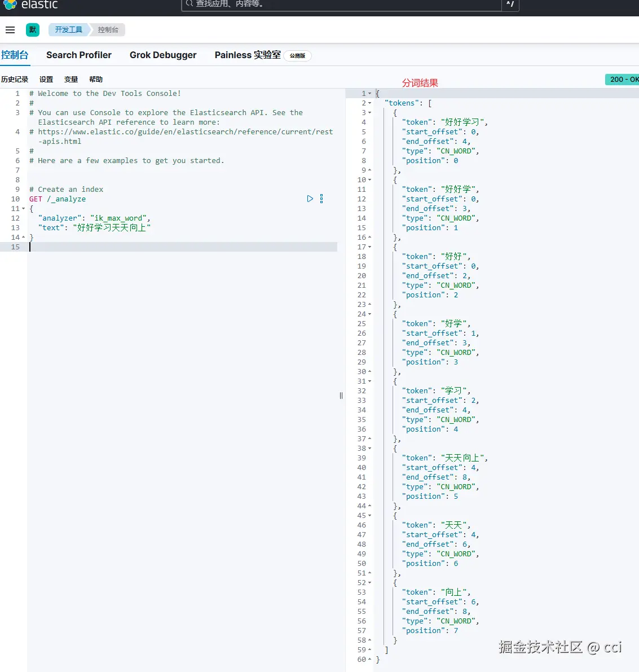Select the pane divider handle between editors
This screenshot has height=672, width=639.
click(x=341, y=396)
